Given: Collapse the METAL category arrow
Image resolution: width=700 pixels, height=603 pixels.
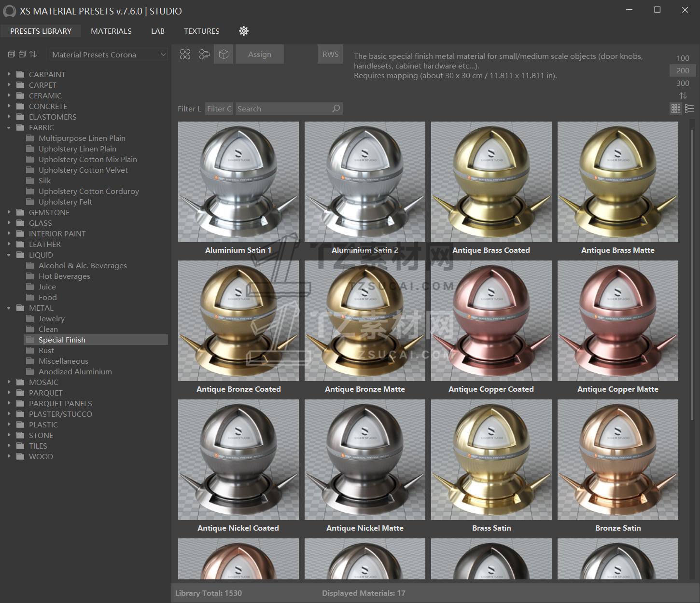Looking at the screenshot, I should (9, 308).
